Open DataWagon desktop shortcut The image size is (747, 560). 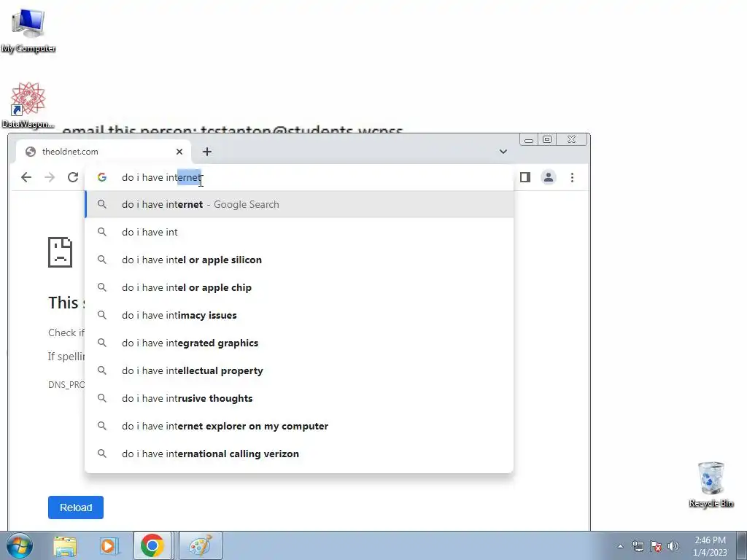pos(28,105)
